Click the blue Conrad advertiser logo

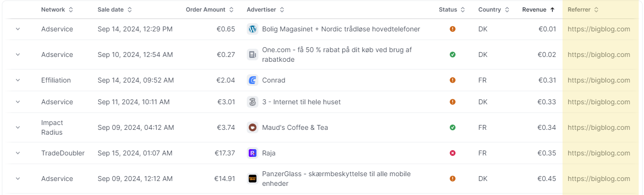[x=252, y=80]
